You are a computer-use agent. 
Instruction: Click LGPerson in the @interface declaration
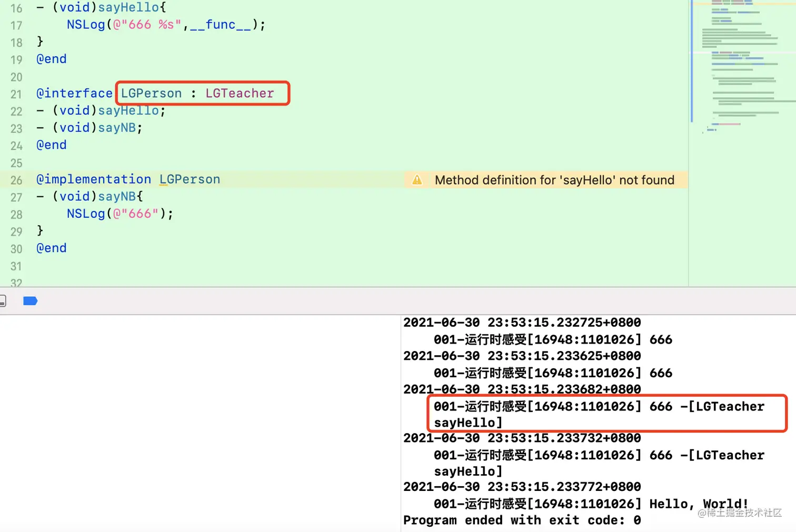click(x=151, y=93)
